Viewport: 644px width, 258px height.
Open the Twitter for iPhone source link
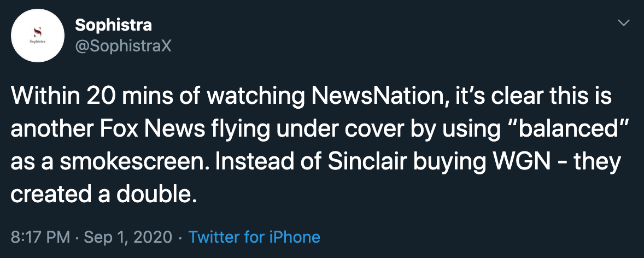tap(254, 237)
